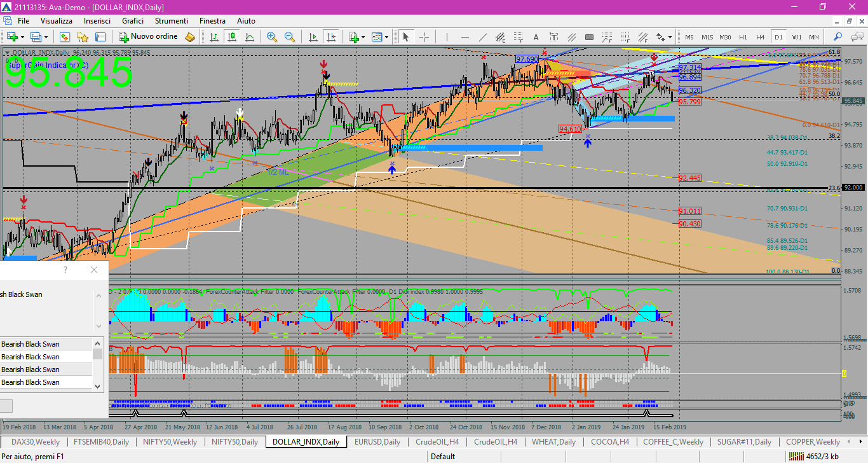
Task: Switch to COPPER,Weekly chart tab
Action: click(813, 441)
